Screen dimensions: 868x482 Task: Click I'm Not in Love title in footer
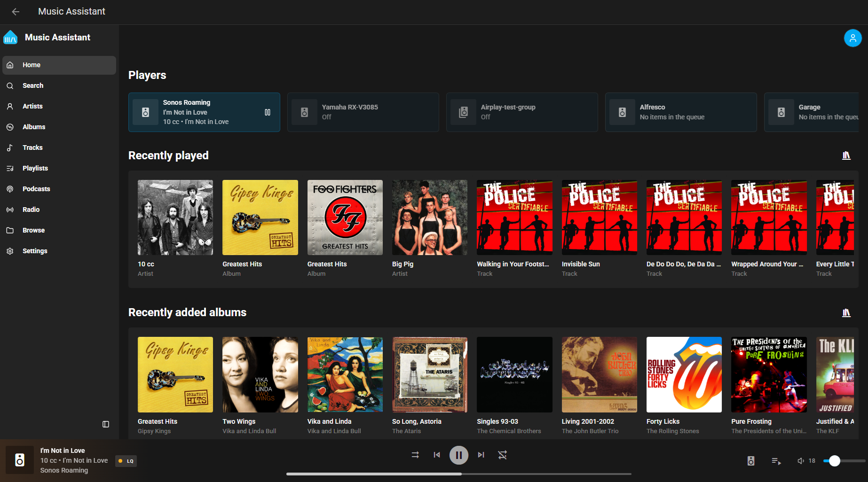click(63, 451)
